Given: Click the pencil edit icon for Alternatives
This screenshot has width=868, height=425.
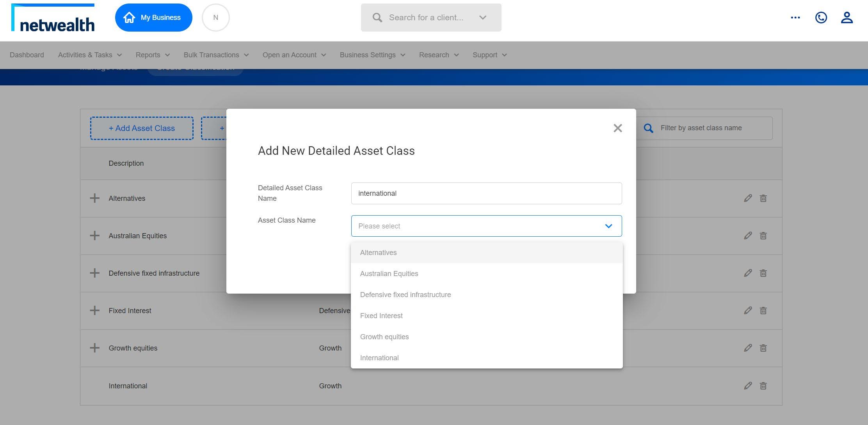Looking at the screenshot, I should point(747,198).
